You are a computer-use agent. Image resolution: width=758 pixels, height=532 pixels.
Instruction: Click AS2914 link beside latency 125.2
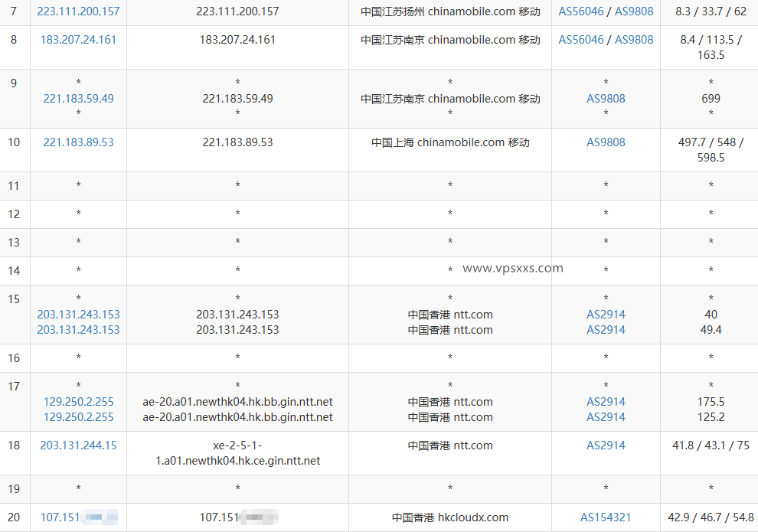click(x=606, y=417)
